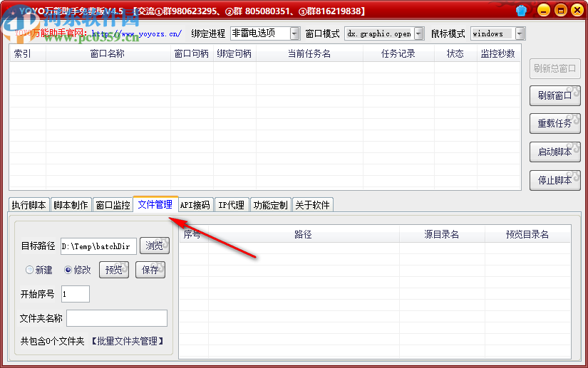Click the 源目录名 column header

pos(442,235)
